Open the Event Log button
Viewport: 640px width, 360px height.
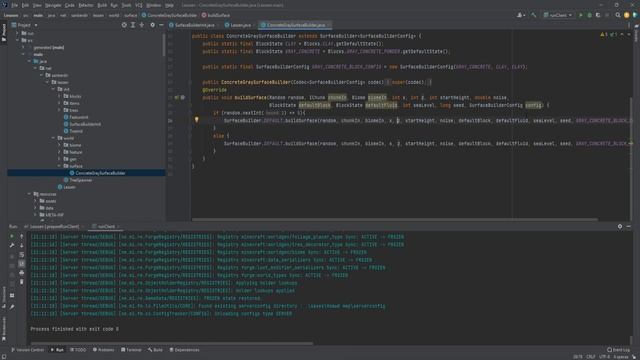point(618,350)
